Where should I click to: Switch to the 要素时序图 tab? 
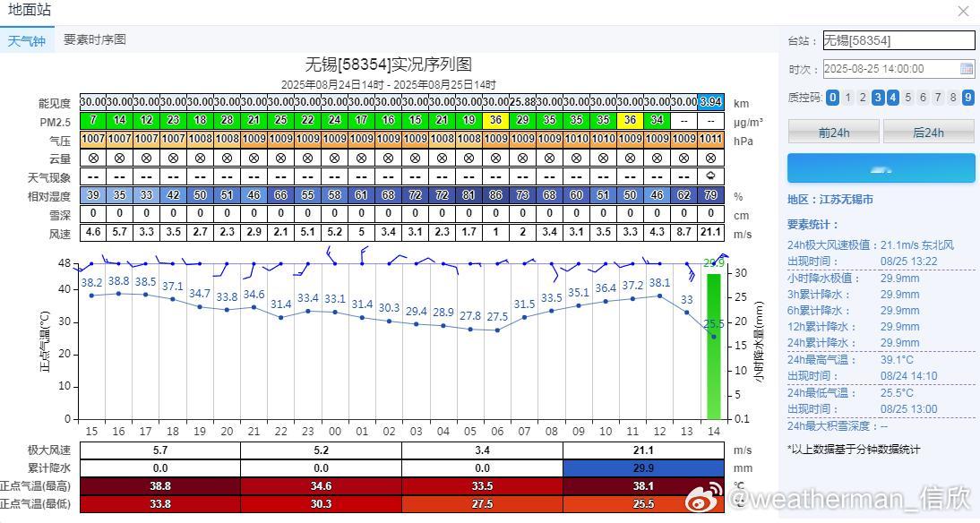(x=95, y=39)
